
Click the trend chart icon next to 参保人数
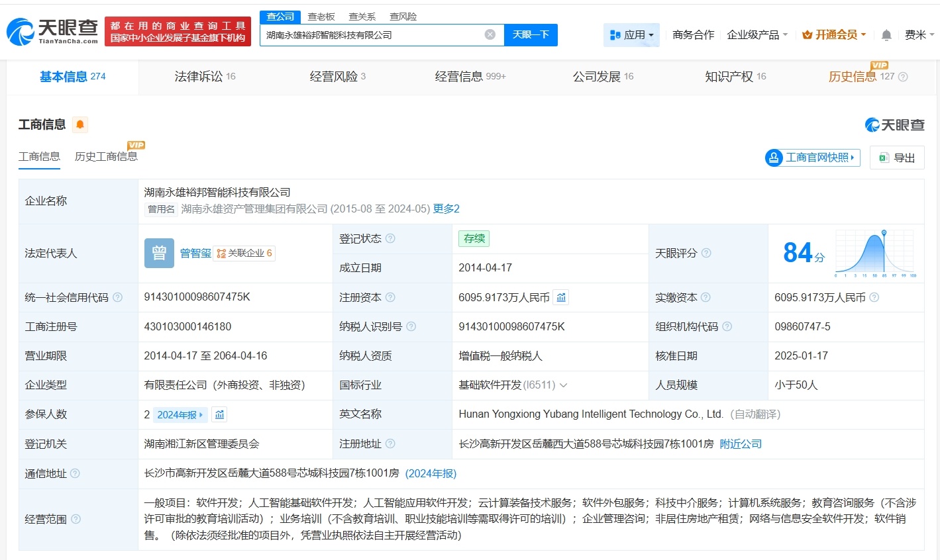218,414
